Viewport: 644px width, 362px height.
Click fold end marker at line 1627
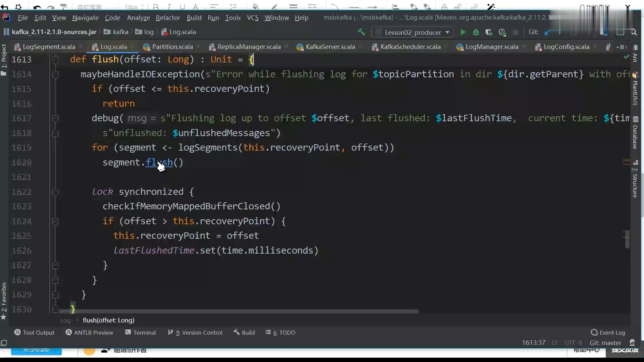[55, 265]
